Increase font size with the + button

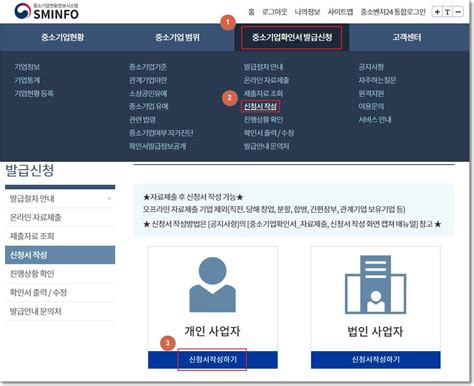(x=437, y=12)
